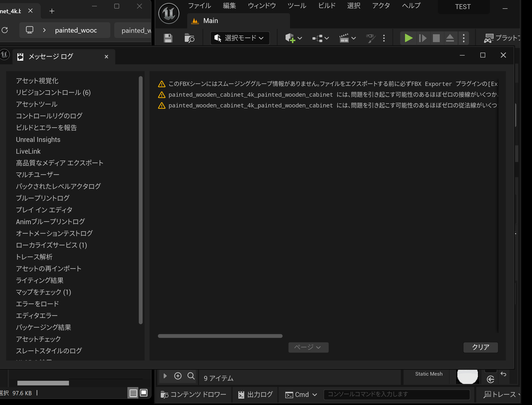This screenshot has height=405, width=532.
Task: Open the 選択モード dropdown
Action: tap(240, 38)
